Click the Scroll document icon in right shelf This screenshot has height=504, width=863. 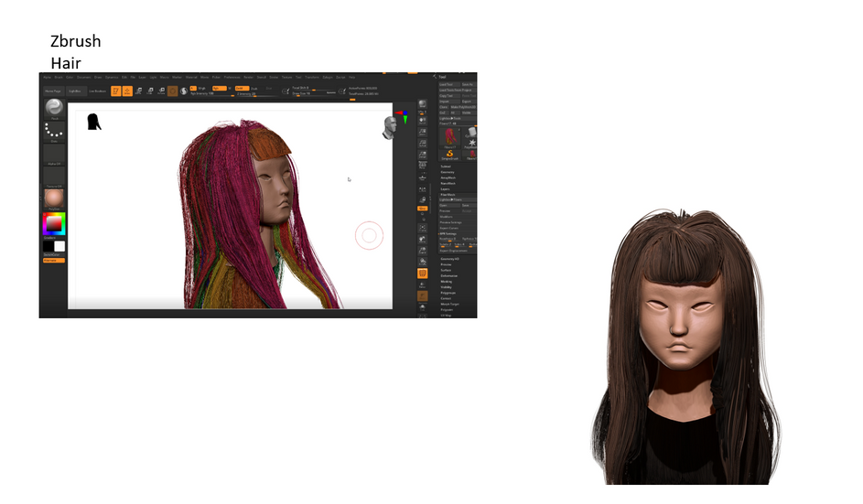pos(422,121)
